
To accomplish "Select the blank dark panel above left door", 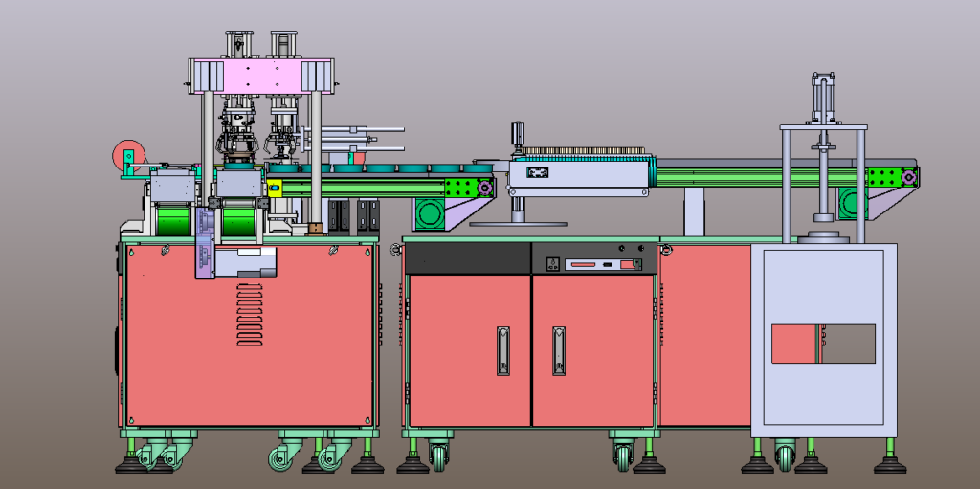I will point(467,257).
